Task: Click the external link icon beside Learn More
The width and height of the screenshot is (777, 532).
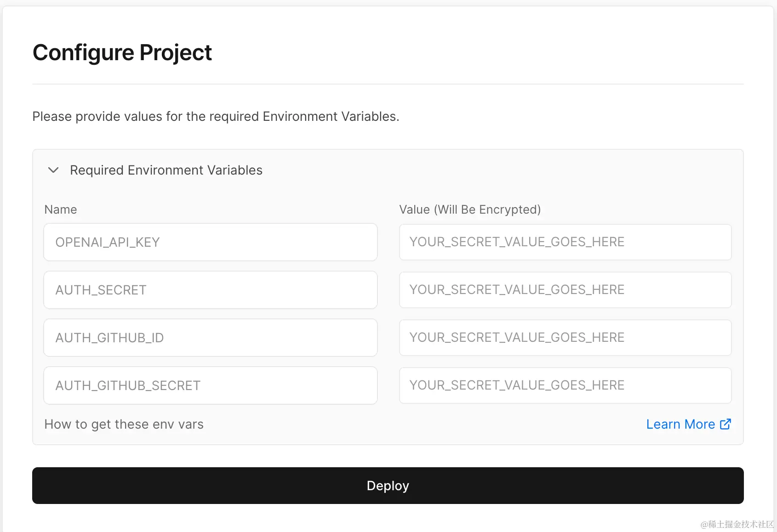Action: click(726, 424)
